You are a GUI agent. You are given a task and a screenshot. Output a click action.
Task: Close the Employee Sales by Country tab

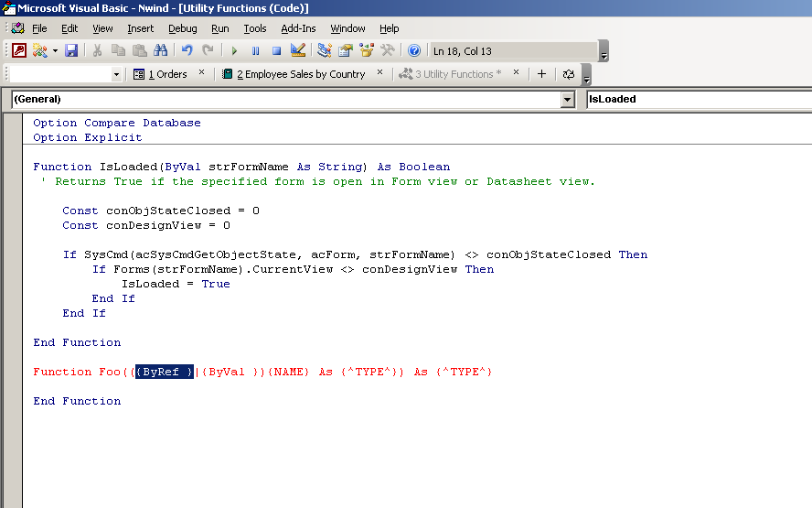[380, 72]
